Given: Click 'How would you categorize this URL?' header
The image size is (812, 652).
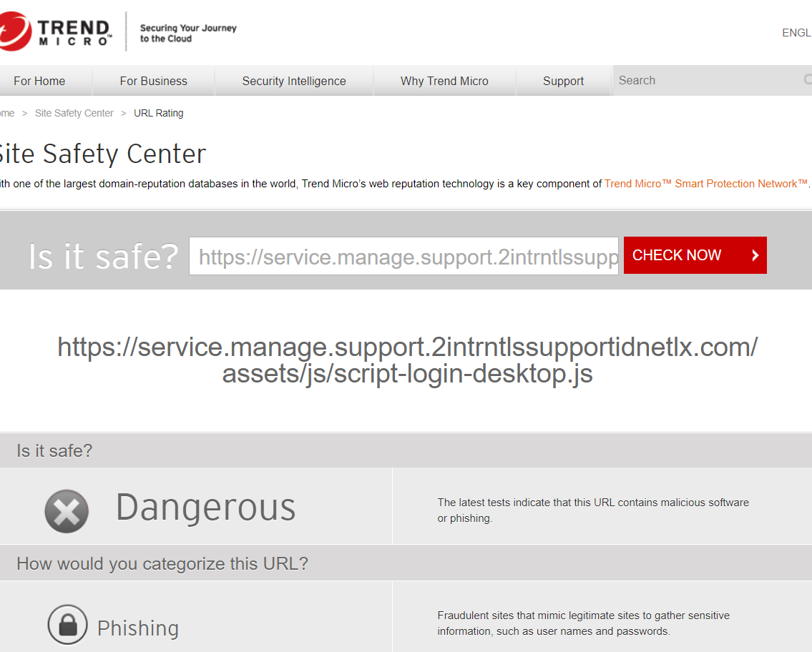Looking at the screenshot, I should 162,563.
